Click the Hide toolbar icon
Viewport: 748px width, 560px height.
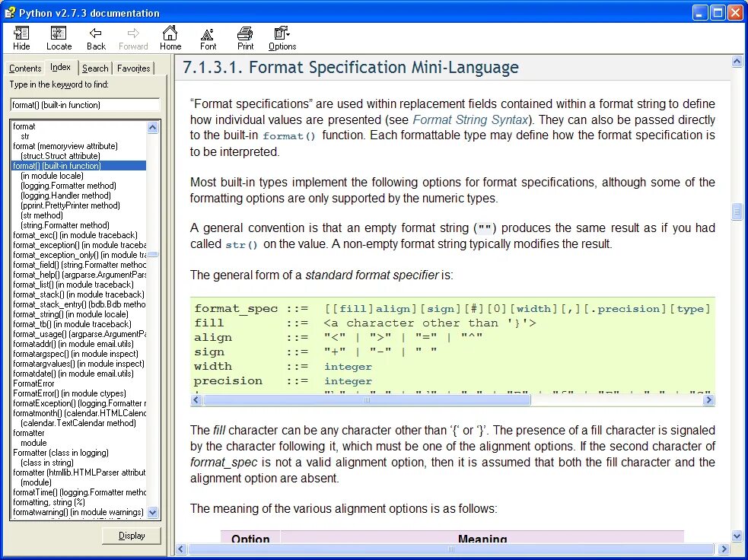pyautogui.click(x=21, y=38)
